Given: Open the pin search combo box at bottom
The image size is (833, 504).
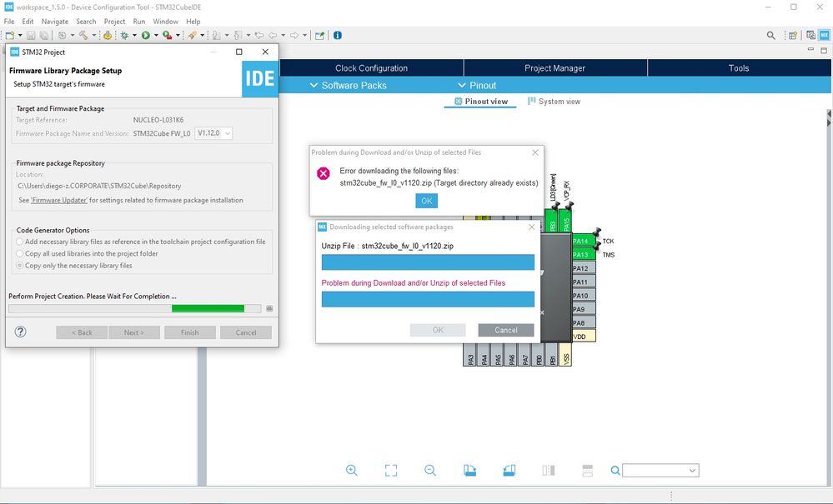Looking at the screenshot, I should coord(661,471).
